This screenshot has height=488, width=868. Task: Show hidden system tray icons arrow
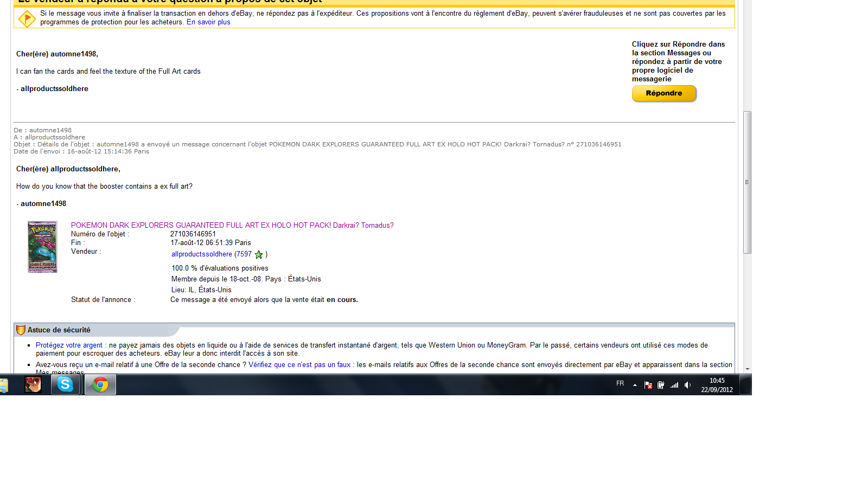tap(635, 385)
